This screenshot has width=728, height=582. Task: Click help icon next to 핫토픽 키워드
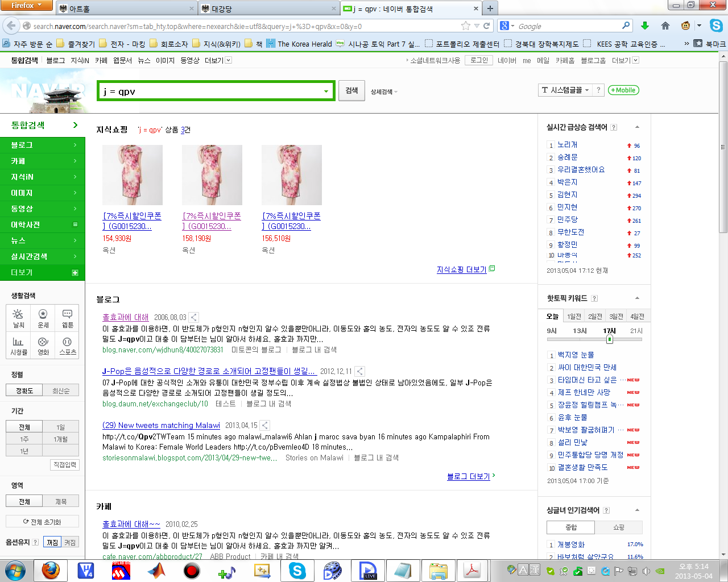[x=594, y=298]
